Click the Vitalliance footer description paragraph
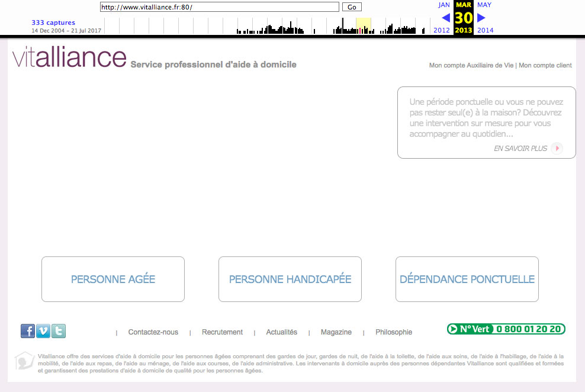This screenshot has height=392, width=585. tap(301, 363)
